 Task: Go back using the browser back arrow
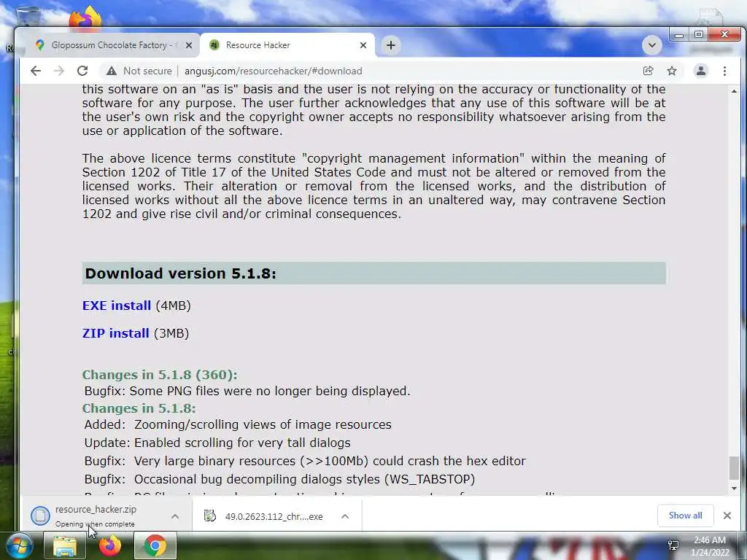[x=36, y=71]
